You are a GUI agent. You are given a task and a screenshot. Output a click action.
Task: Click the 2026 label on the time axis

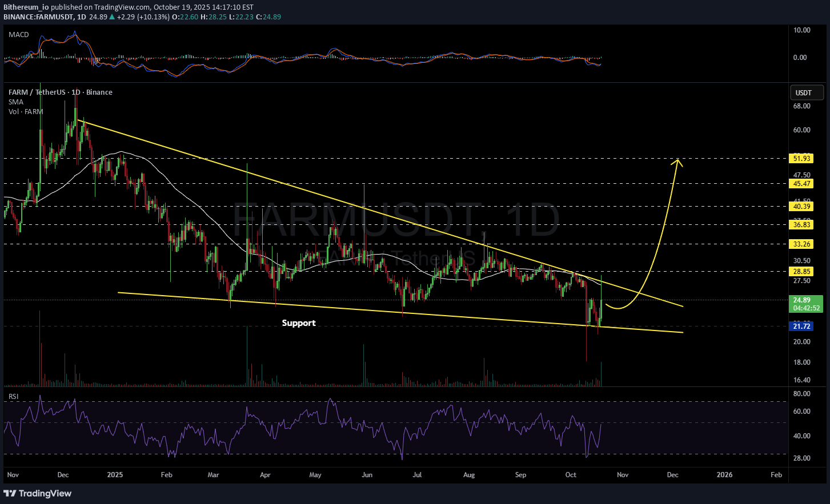pyautogui.click(x=724, y=474)
